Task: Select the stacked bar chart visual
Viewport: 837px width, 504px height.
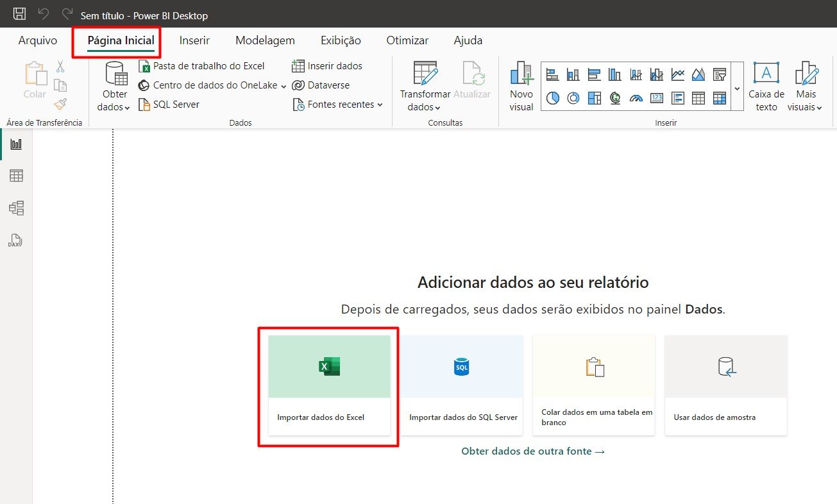Action: (x=553, y=74)
